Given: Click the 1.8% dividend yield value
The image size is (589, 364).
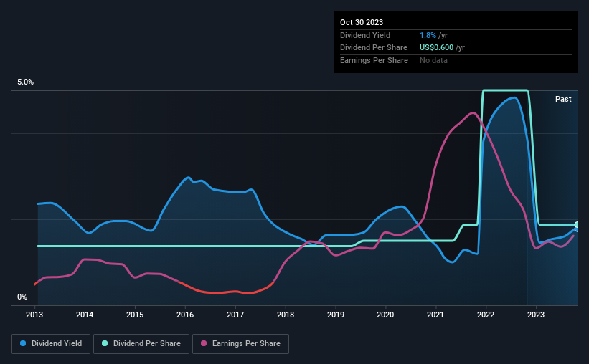Looking at the screenshot, I should point(428,35).
